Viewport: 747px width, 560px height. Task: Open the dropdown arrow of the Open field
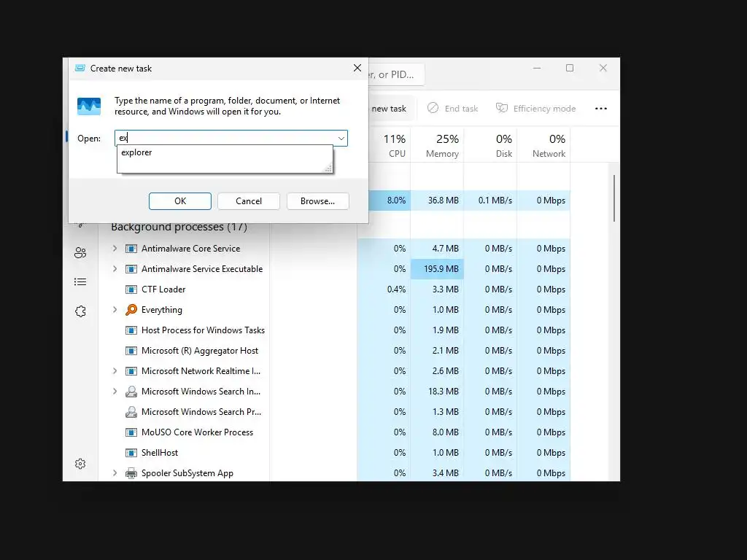[341, 138]
